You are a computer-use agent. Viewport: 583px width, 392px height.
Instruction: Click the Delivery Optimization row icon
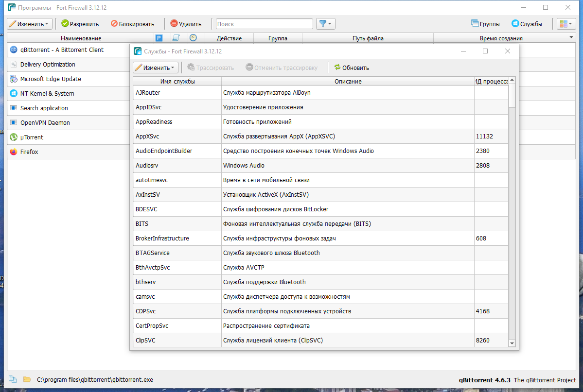pyautogui.click(x=14, y=64)
